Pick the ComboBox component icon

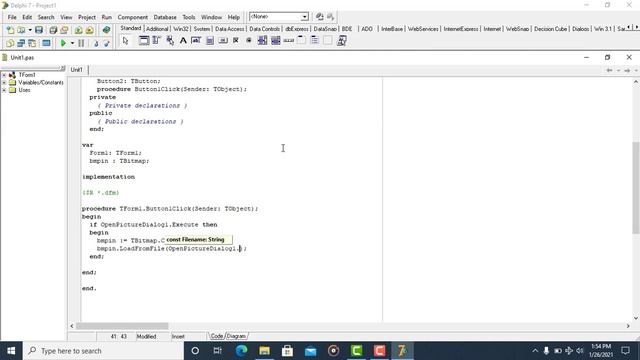coord(276,40)
